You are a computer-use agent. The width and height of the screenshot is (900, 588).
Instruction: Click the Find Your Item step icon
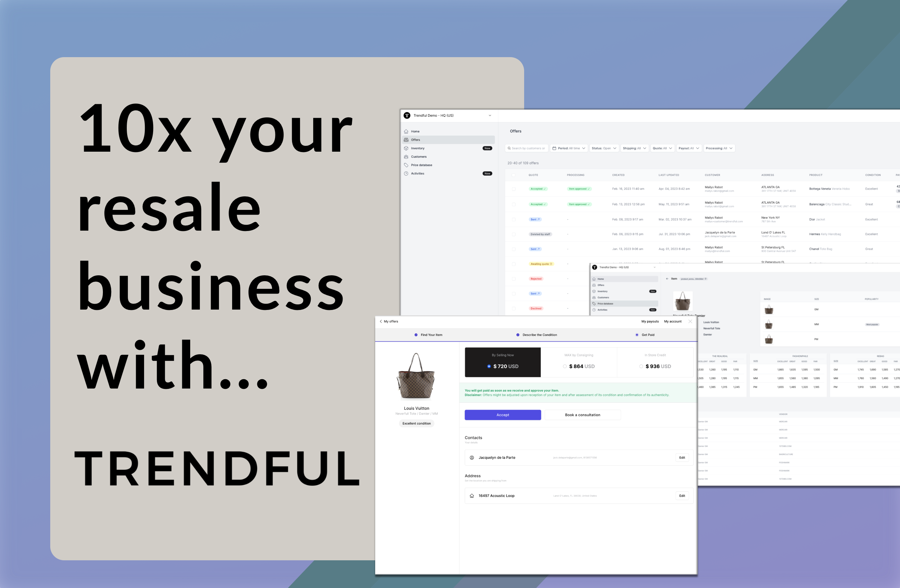416,335
